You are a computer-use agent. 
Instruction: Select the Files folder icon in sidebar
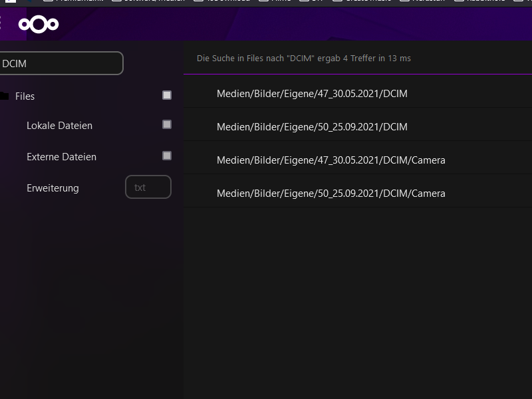point(4,96)
